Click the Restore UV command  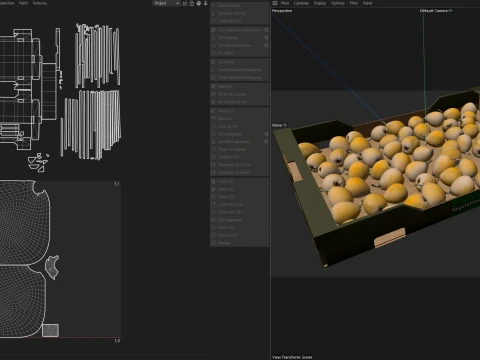pos(240,235)
